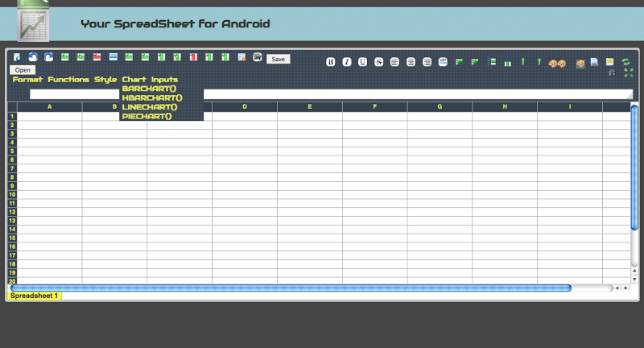Redo the last undone action

48,57
